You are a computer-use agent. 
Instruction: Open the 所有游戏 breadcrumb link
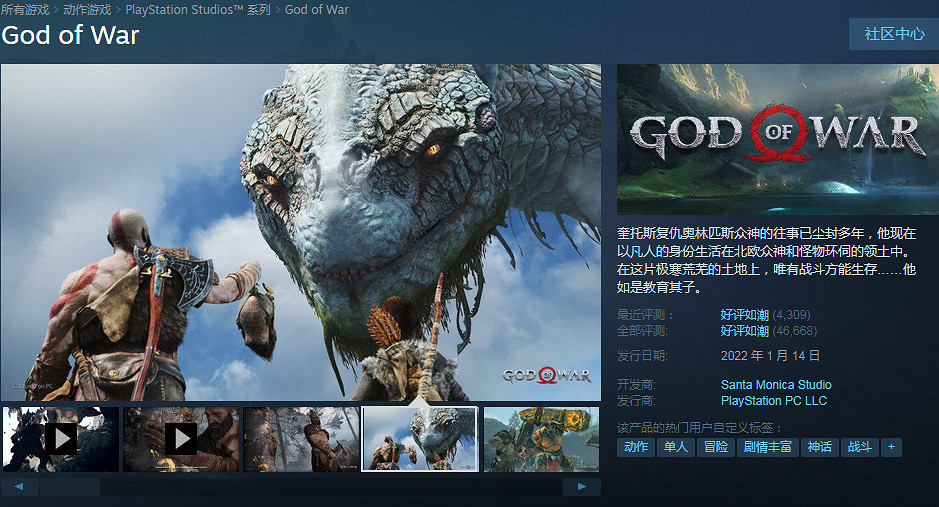25,10
